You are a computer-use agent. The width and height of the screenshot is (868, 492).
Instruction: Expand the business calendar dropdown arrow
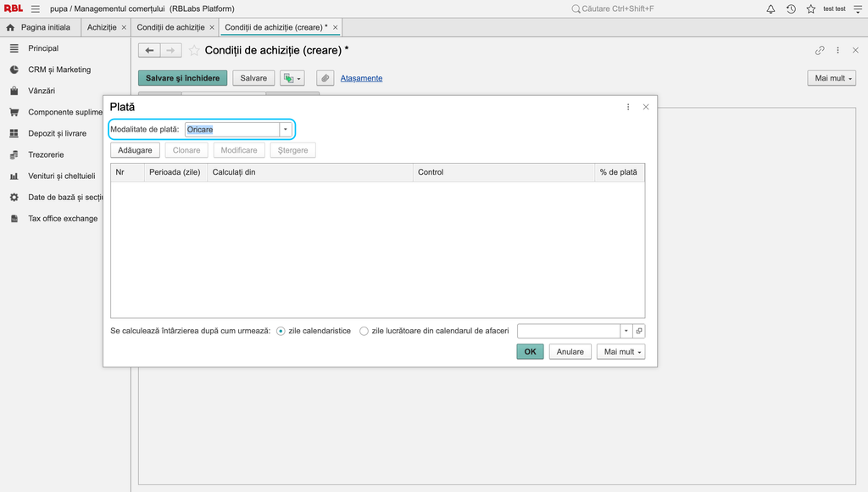pyautogui.click(x=626, y=332)
